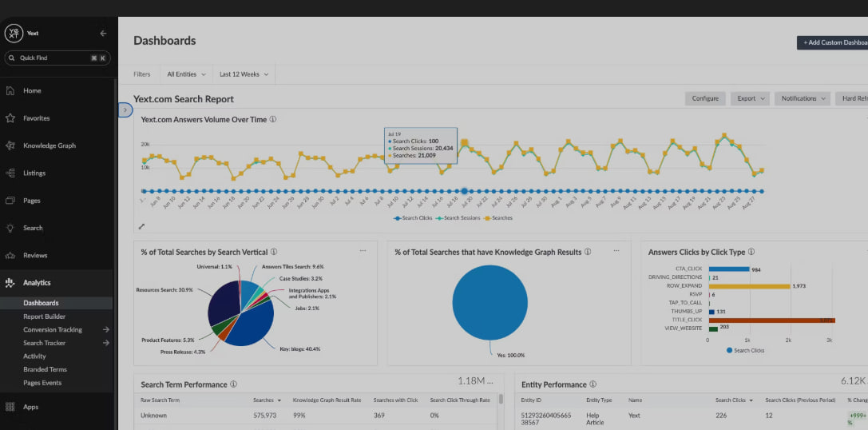Click the Apps grid icon
The width and height of the screenshot is (868, 430).
[x=10, y=407]
